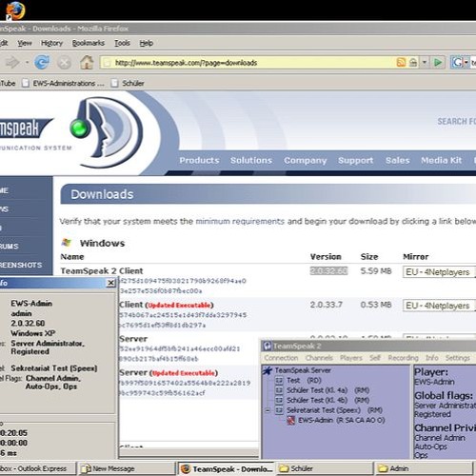The height and width of the screenshot is (476, 476).
Task: Click the stop loading button
Action: [x=64, y=63]
